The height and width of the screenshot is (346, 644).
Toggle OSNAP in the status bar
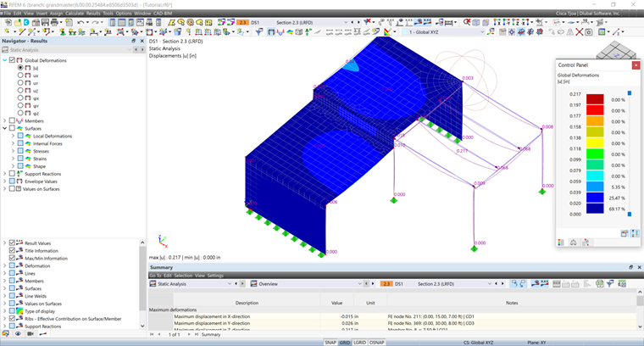(376, 343)
